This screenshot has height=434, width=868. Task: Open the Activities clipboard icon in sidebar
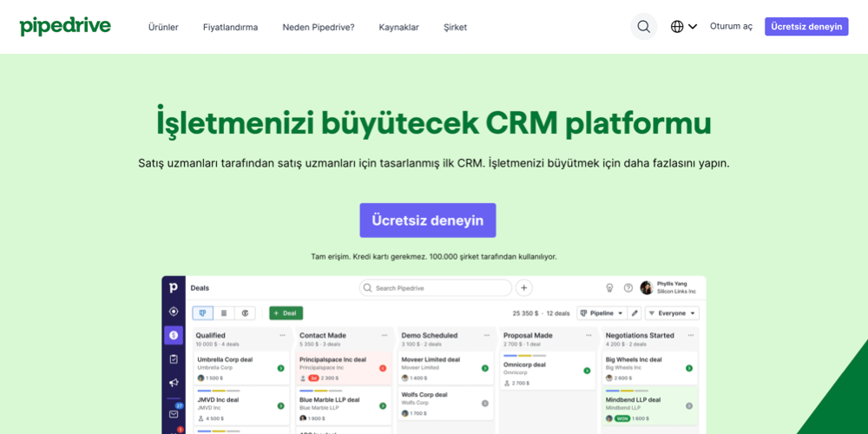coord(174,358)
